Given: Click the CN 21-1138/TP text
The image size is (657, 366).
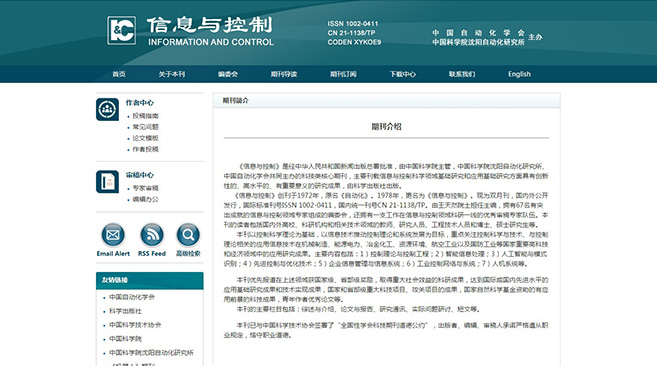Looking at the screenshot, I should tap(352, 33).
